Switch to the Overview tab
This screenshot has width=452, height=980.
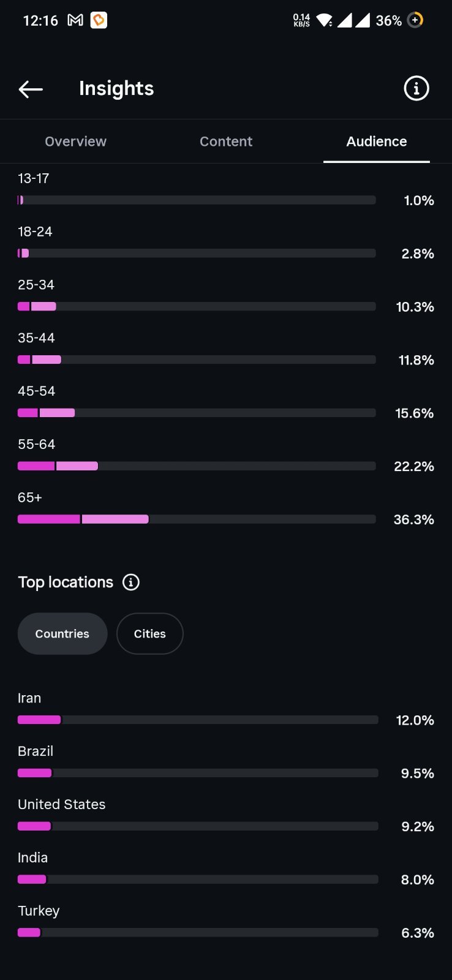[75, 141]
